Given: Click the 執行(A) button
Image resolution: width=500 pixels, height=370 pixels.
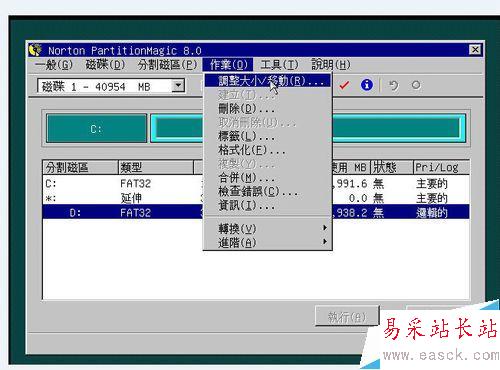Looking at the screenshot, I should 347,316.
